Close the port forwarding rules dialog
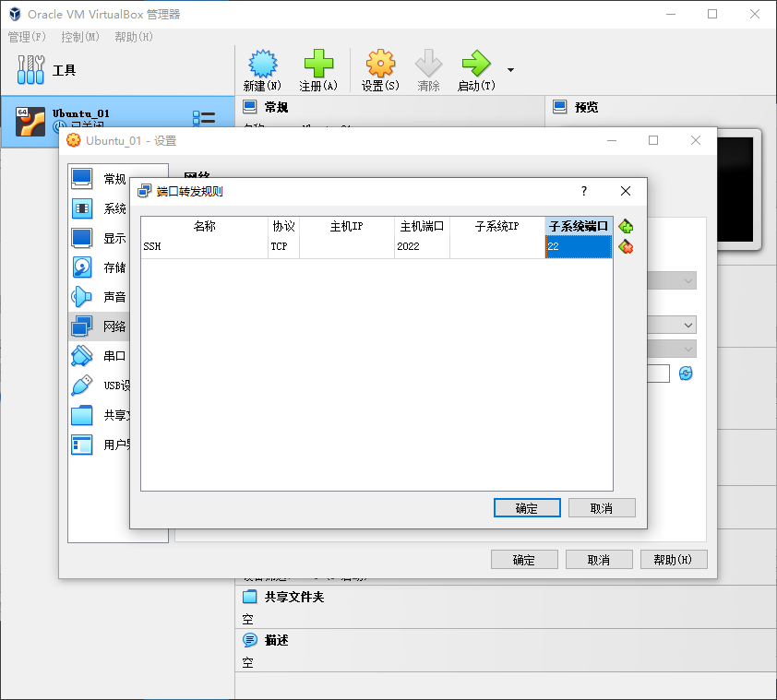This screenshot has width=777, height=700. pos(626,191)
